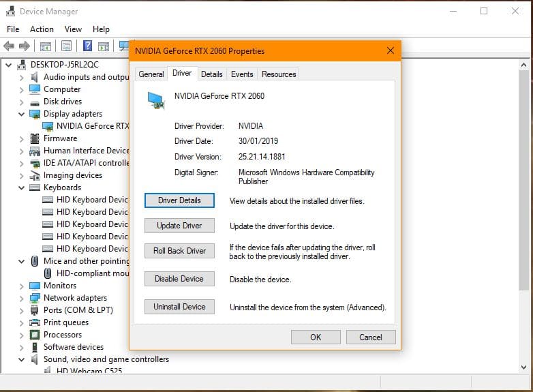Click the Driver Details button
This screenshot has width=533, height=392.
coord(179,200)
